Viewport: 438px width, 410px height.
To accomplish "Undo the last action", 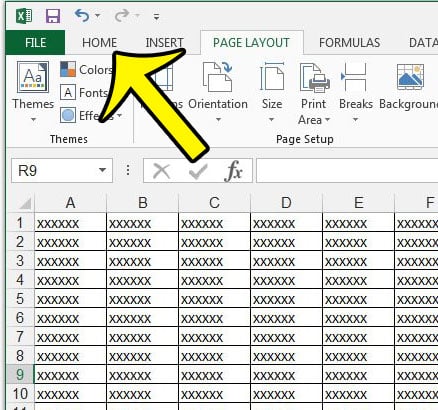I will pos(82,15).
